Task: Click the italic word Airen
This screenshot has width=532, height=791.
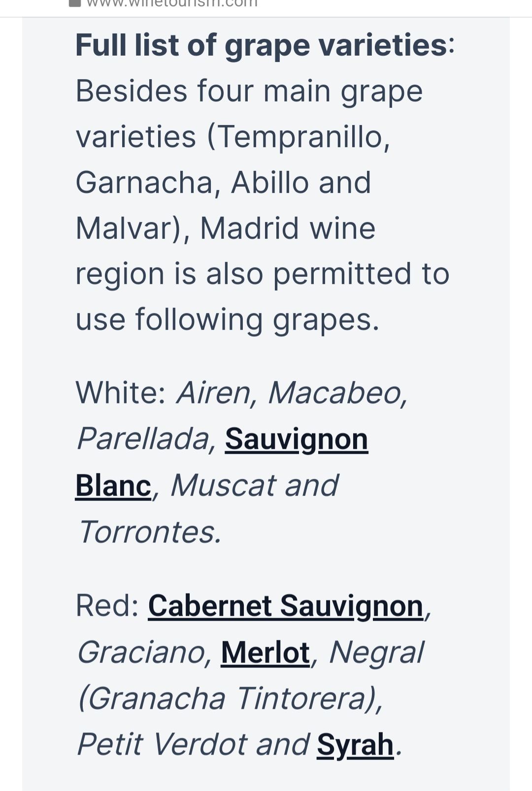Action: (214, 393)
